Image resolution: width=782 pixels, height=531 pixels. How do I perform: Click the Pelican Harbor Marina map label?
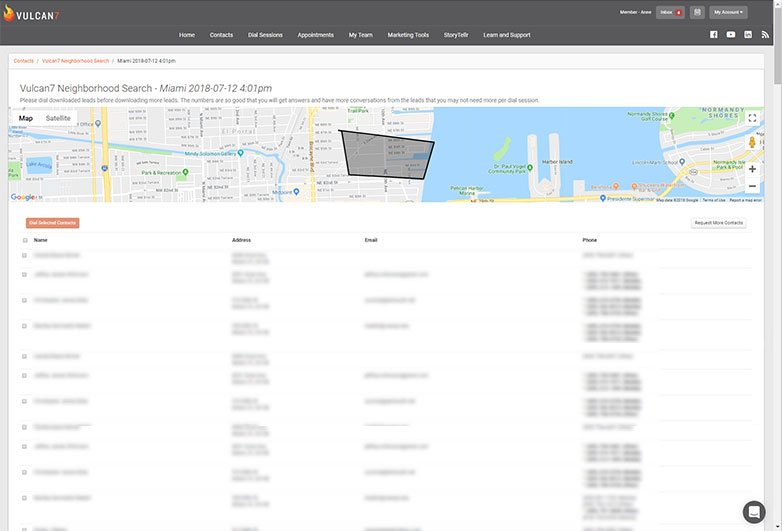[x=467, y=190]
